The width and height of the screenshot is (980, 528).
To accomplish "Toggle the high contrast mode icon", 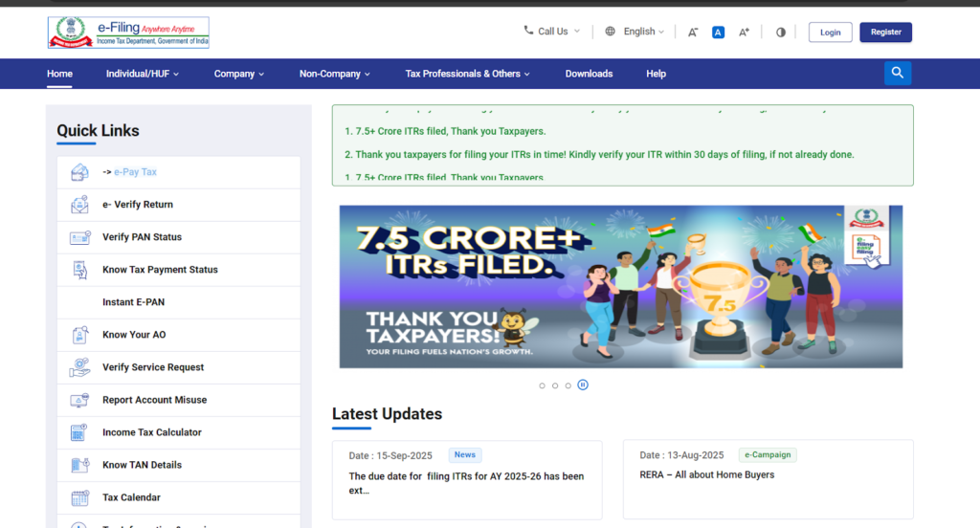I will (x=780, y=33).
